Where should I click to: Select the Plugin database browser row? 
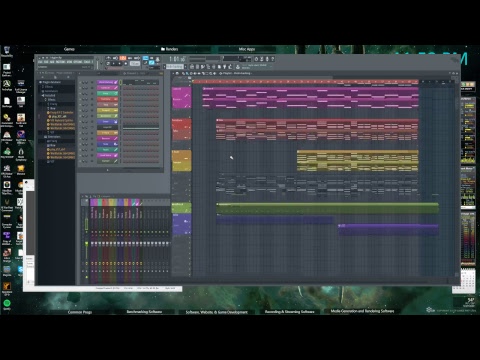pyautogui.click(x=56, y=82)
